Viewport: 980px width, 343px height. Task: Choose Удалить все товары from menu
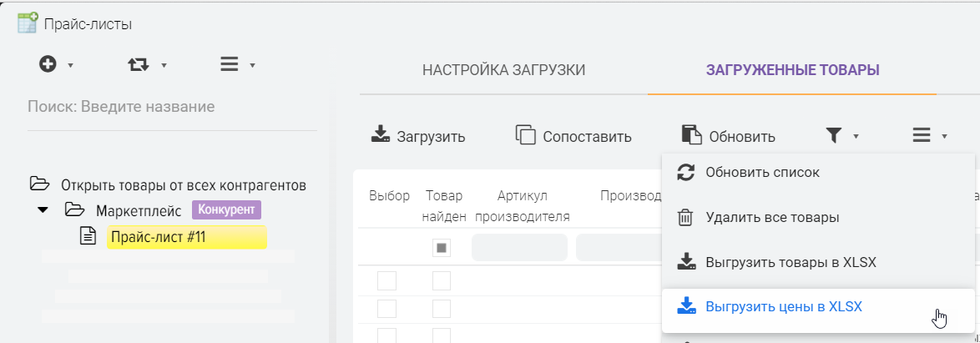pos(771,217)
